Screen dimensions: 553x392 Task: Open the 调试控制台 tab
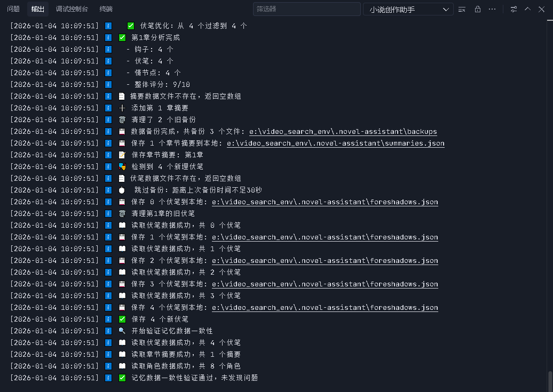[x=72, y=9]
